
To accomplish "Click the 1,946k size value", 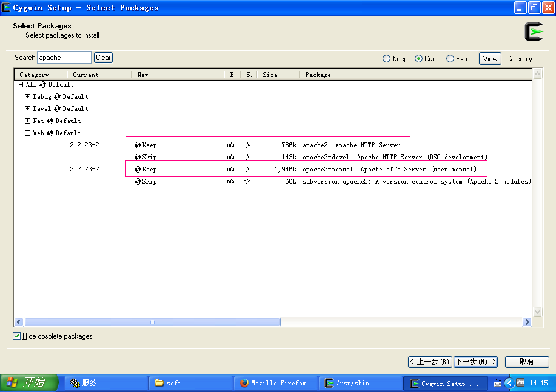I will point(286,169).
